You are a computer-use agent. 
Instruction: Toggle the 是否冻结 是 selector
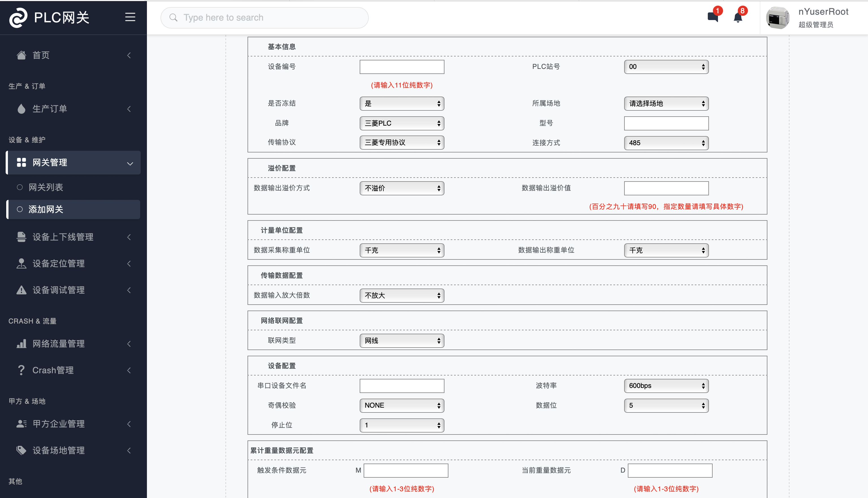point(402,103)
